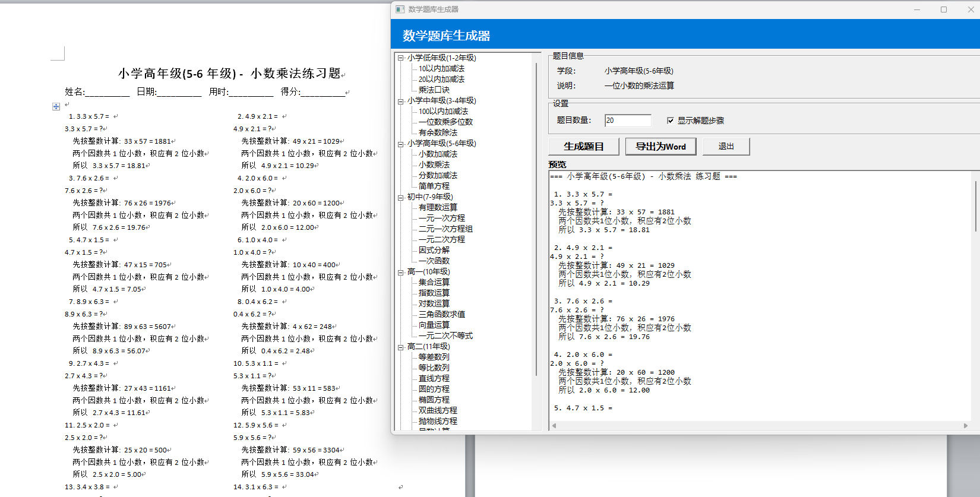Select 100以内加减法 in the tree

point(443,112)
